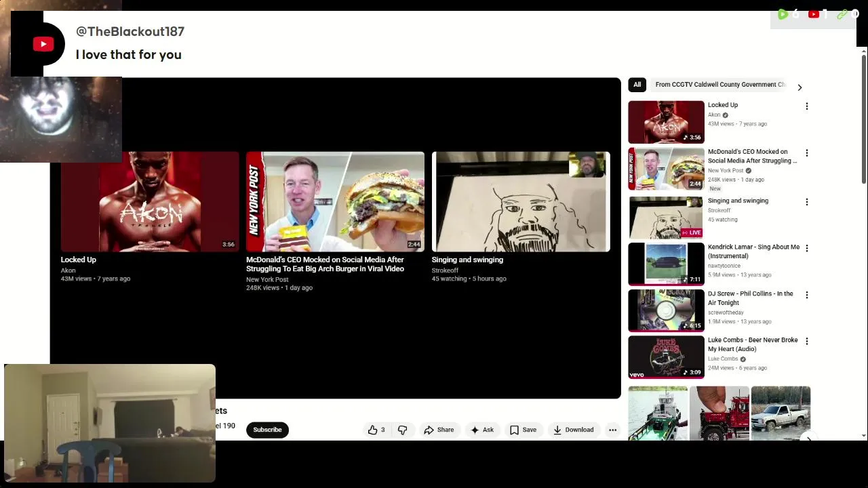Image resolution: width=868 pixels, height=488 pixels.
Task: Click the room webcam overlay
Action: point(110,424)
